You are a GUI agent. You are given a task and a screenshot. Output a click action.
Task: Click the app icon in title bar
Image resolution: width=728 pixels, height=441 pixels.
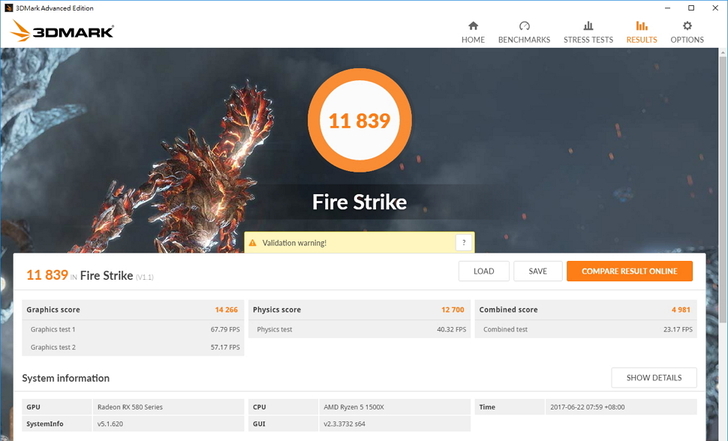(x=7, y=7)
